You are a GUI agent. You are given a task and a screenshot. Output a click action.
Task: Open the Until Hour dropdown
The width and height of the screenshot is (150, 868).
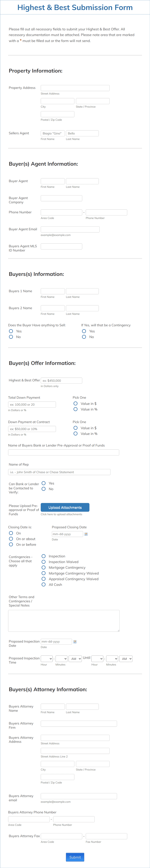coord(98,659)
